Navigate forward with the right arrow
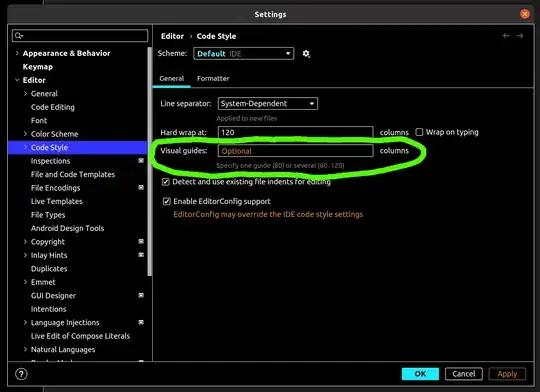540x392 pixels. coord(520,36)
